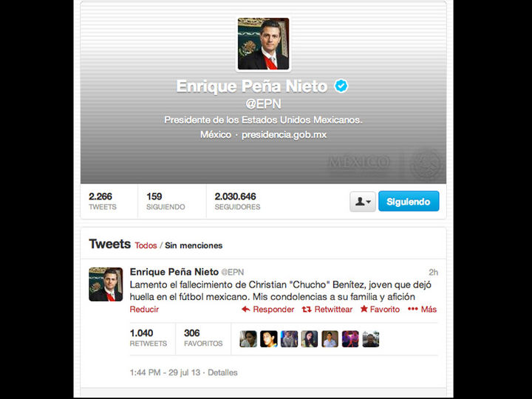This screenshot has width=532, height=399.
Task: Select the Todos tweets filter
Action: point(146,245)
